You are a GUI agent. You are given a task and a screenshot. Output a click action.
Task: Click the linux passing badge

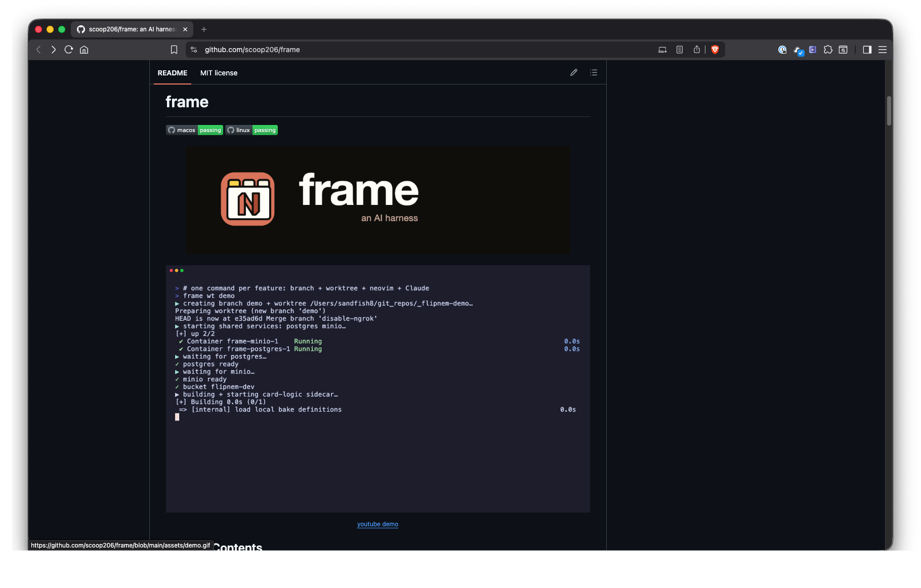coord(252,130)
